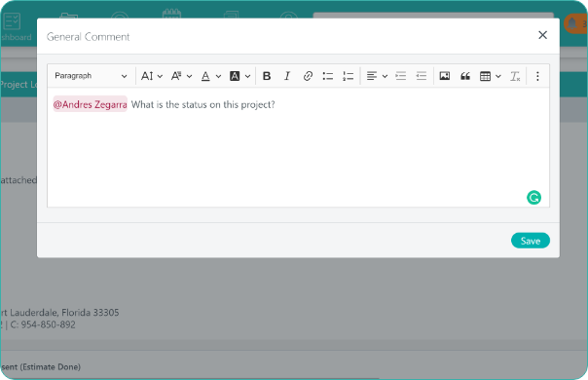Toggle italic formatting
Viewport: 588px width, 380px height.
287,76
